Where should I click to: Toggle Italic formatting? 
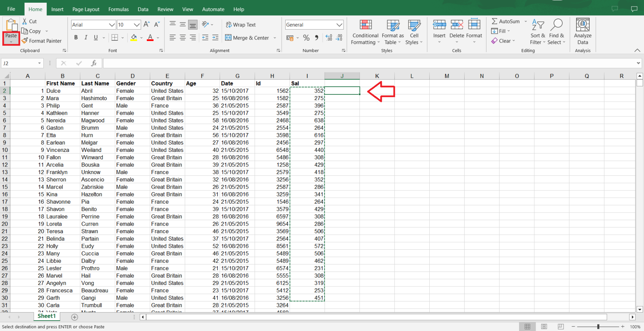point(86,38)
